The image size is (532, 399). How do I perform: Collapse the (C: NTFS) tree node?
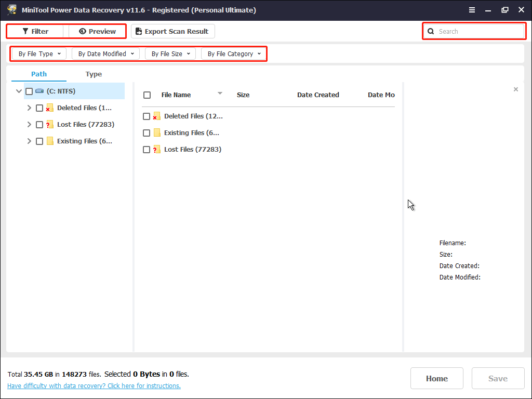click(19, 91)
